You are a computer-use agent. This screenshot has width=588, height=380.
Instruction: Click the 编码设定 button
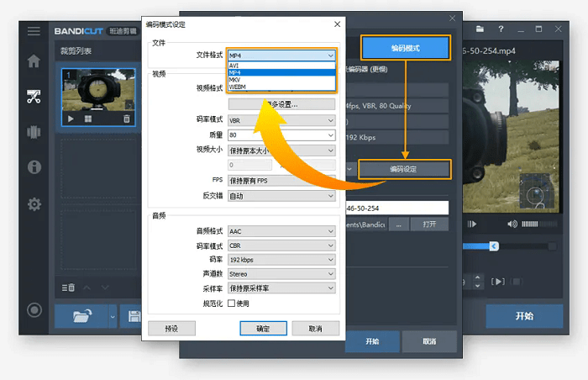[405, 169]
